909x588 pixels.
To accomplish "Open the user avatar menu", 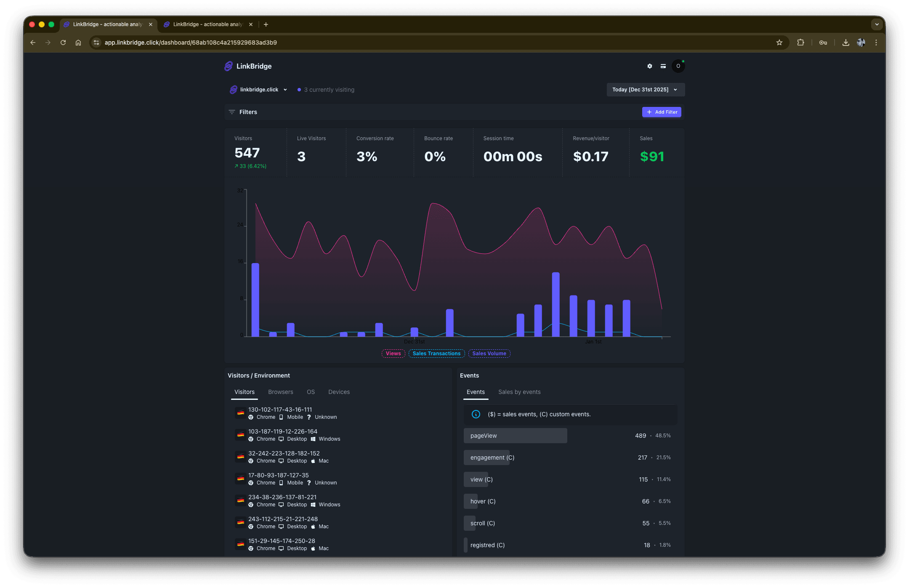I will [678, 66].
